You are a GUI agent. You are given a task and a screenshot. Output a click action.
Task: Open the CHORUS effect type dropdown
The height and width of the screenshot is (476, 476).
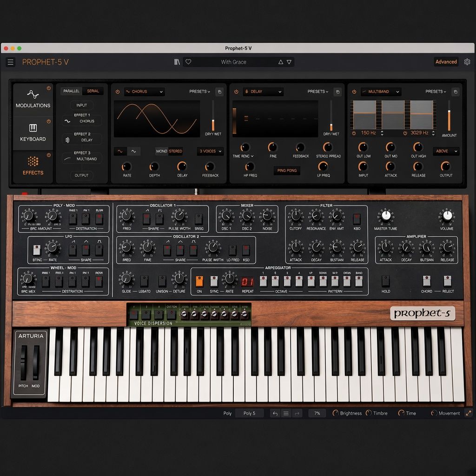click(x=144, y=92)
